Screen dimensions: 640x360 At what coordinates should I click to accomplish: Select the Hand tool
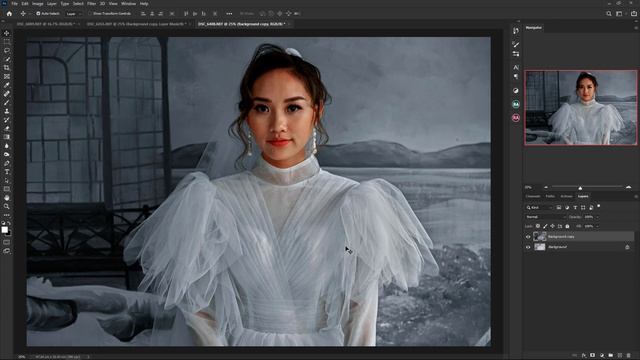[7, 198]
